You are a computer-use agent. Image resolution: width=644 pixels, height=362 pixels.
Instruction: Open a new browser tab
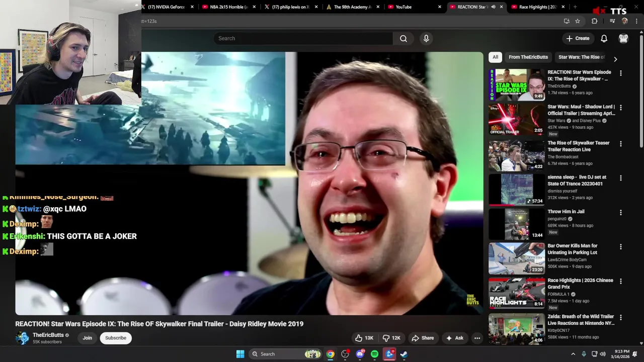pos(575,7)
